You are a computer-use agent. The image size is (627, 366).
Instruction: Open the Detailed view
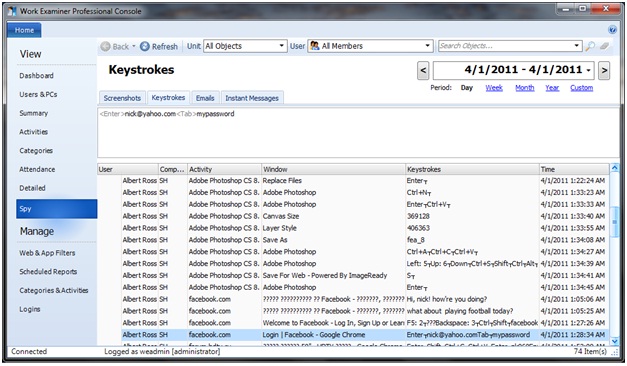pos(32,188)
